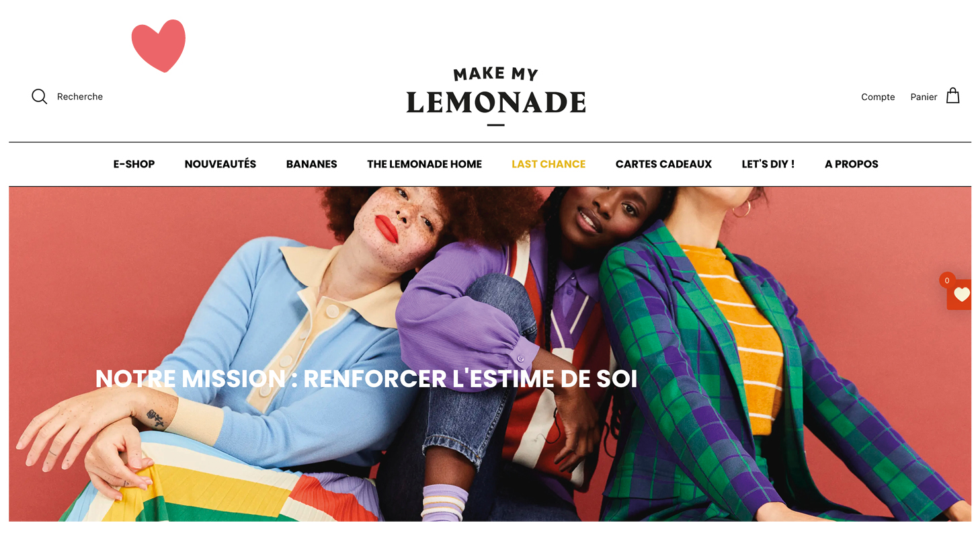Click the wishlist counter badge showing 0
The image size is (980, 560).
pyautogui.click(x=947, y=280)
